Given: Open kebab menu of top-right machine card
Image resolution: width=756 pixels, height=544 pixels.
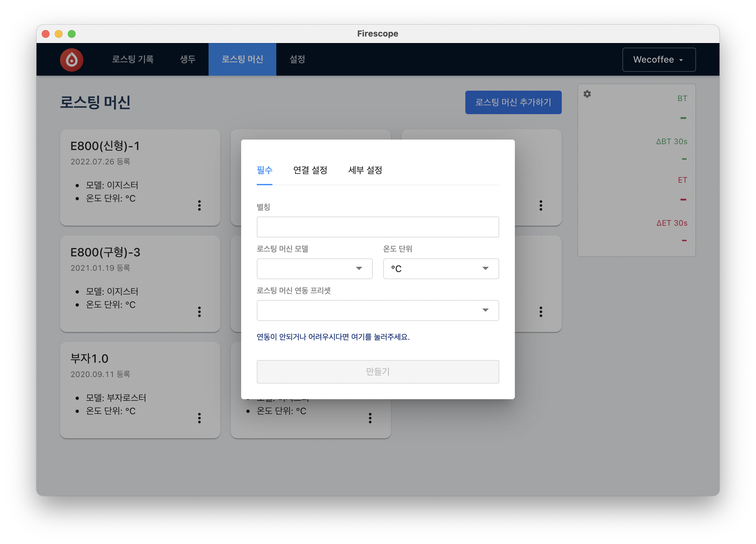Looking at the screenshot, I should (541, 205).
